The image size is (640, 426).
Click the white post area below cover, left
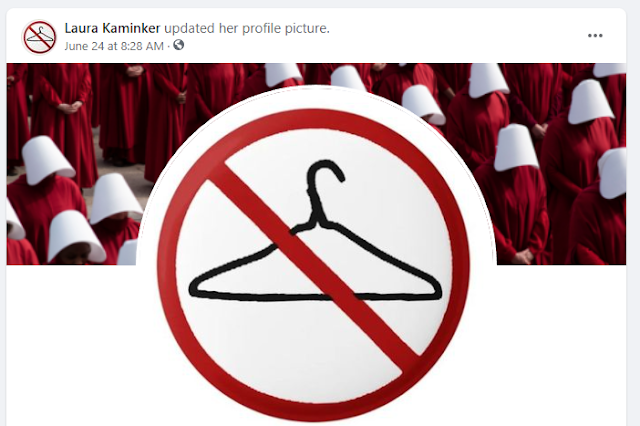73,345
